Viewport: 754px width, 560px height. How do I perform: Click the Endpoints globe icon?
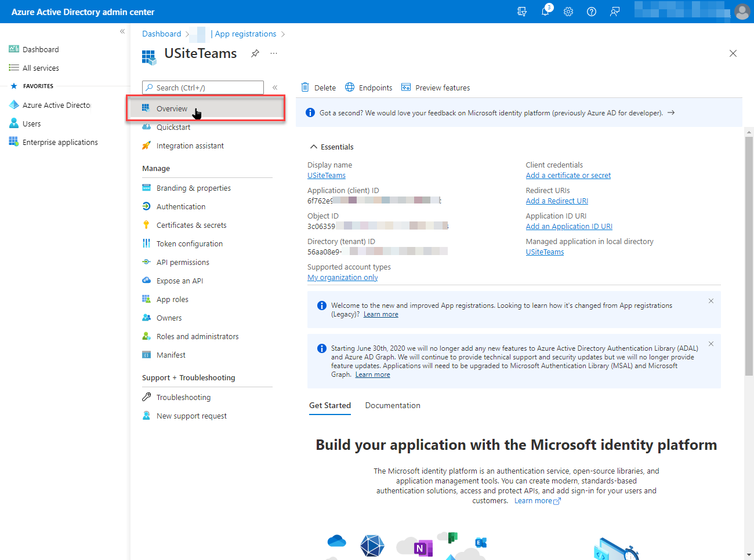[x=350, y=87]
